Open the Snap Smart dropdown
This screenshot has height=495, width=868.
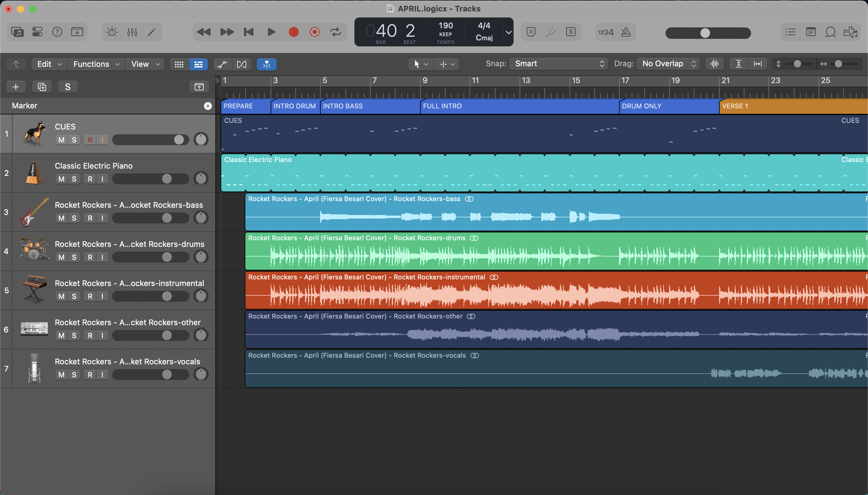pos(559,64)
